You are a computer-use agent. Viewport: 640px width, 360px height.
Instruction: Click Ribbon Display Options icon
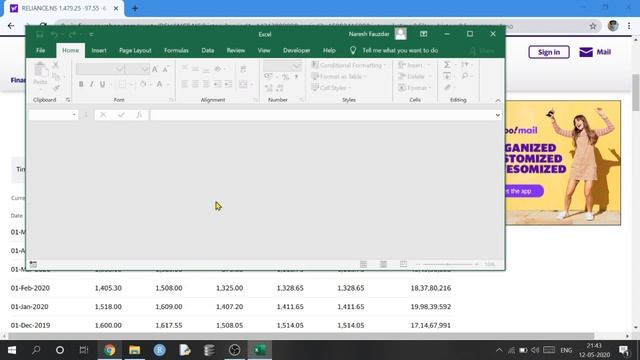point(424,34)
